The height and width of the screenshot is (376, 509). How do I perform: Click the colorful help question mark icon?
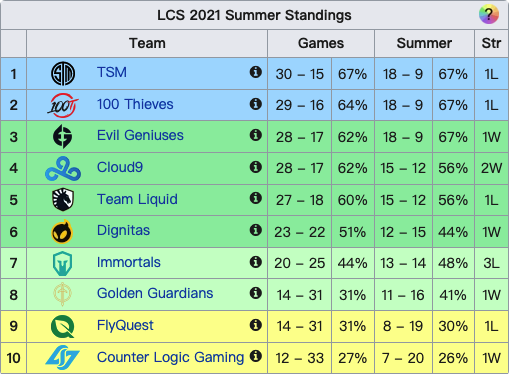coord(489,14)
